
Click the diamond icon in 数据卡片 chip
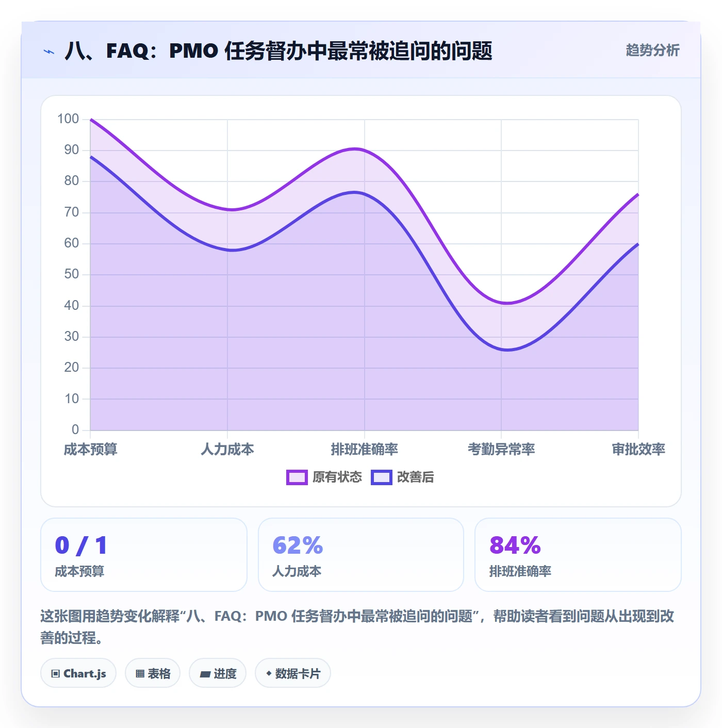pyautogui.click(x=269, y=673)
